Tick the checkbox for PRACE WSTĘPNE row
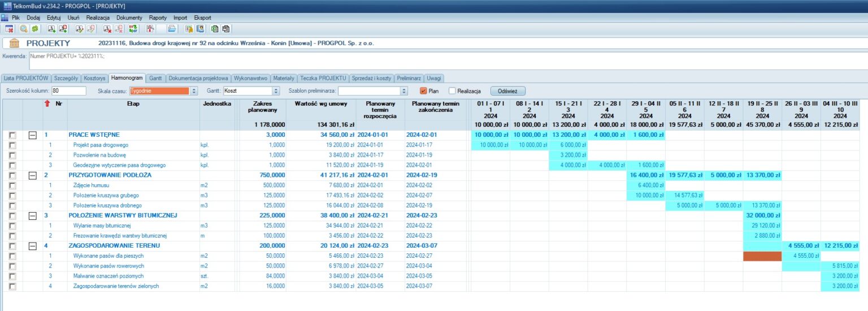The height and width of the screenshot is (311, 868). pos(12,135)
